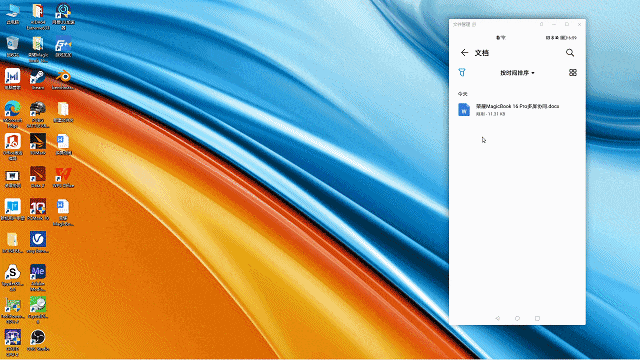Select the blue V-Ray benchmark shortcut

click(x=38, y=242)
